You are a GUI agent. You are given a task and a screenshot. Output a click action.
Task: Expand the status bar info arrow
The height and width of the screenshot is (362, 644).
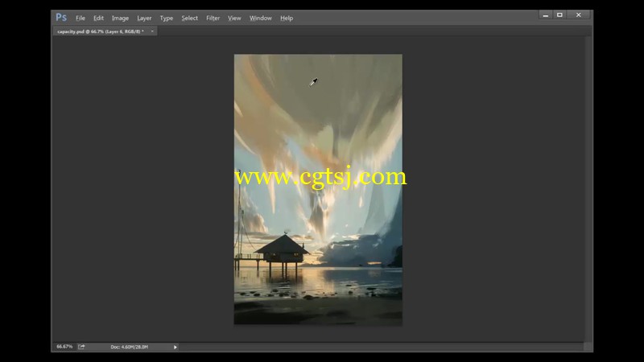click(x=175, y=348)
